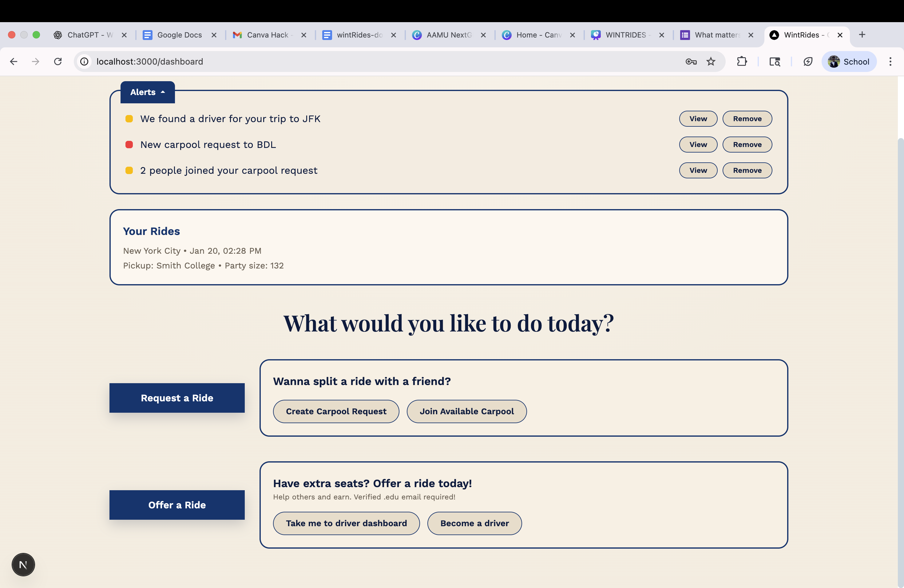Close the ChatGPT tab

[124, 35]
